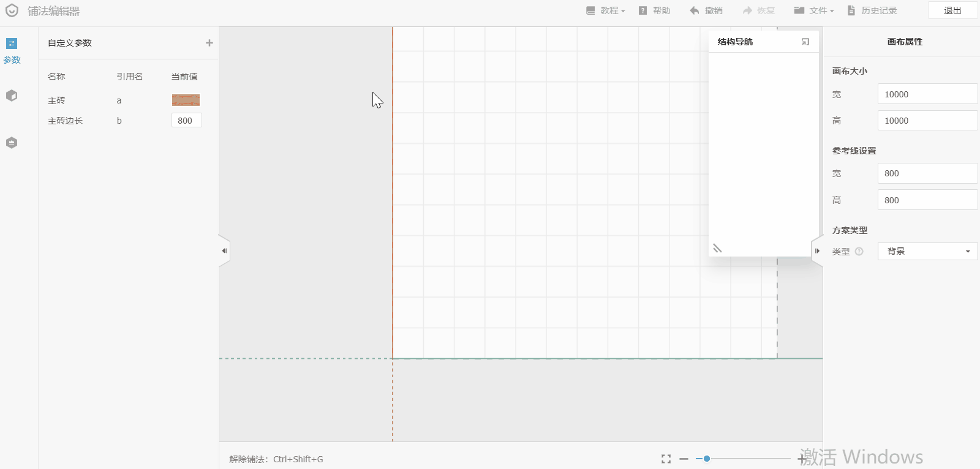Open the 类型 dropdown showing 背景
This screenshot has height=469, width=980.
(x=927, y=251)
